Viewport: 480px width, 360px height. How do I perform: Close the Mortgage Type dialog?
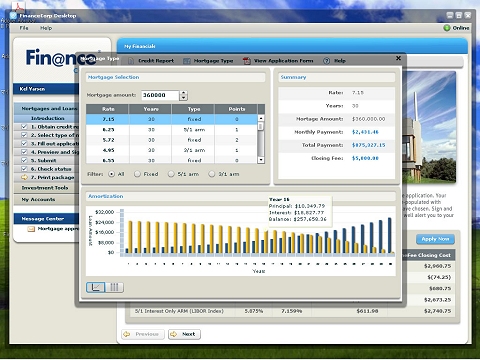pyautogui.click(x=398, y=58)
